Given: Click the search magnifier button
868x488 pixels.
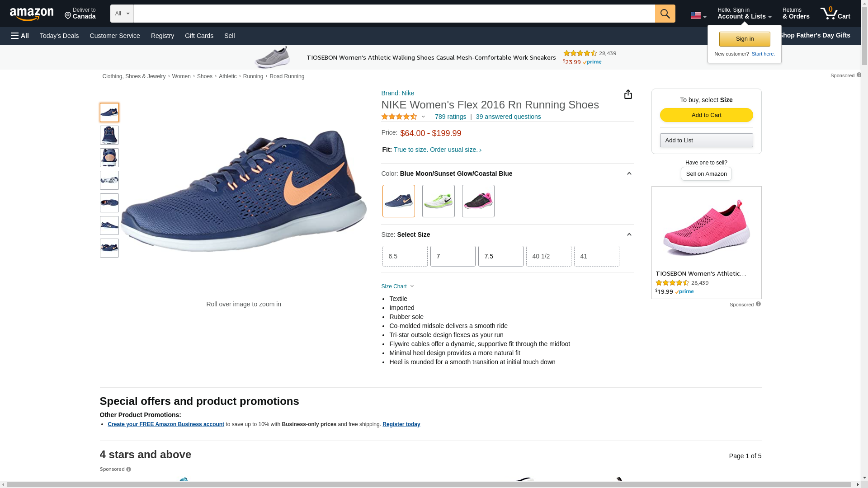Looking at the screenshot, I should (x=665, y=14).
